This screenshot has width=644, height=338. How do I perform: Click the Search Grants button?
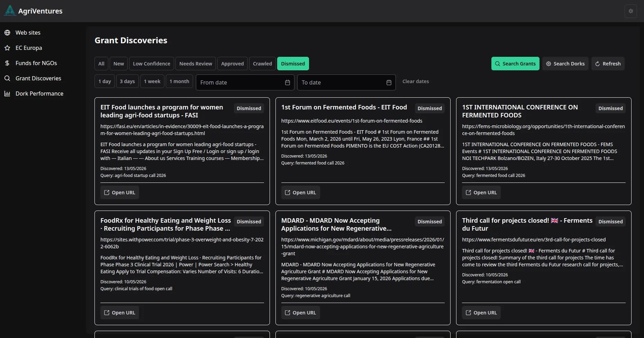(x=515, y=64)
